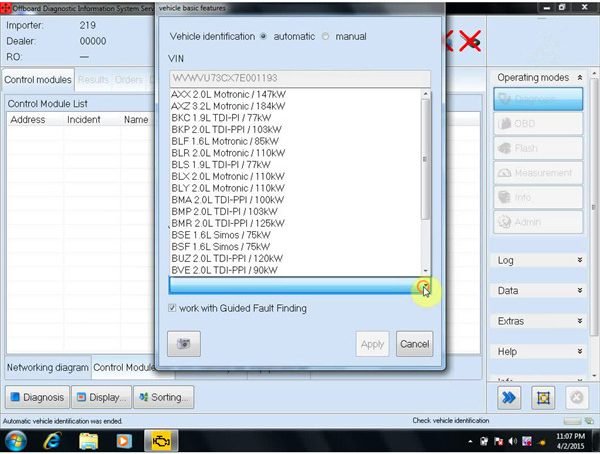Click the taskbar clock showing 11:07 PM
Screen dimensions: 600x454
pos(571,441)
